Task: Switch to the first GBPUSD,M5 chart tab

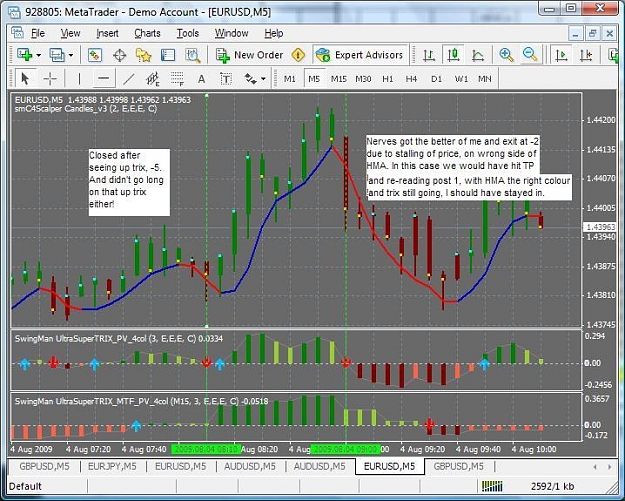Action: pos(44,466)
